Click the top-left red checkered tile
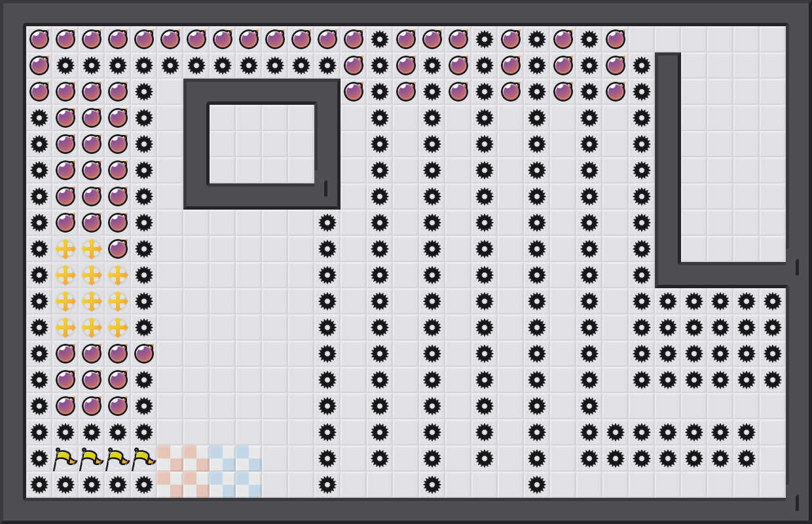This screenshot has height=524, width=812. point(164,452)
